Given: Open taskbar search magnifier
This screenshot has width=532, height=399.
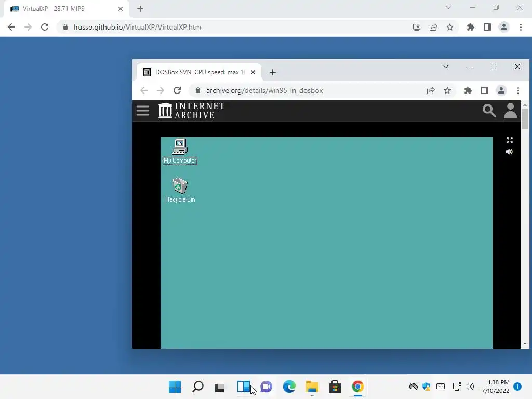Looking at the screenshot, I should (198, 387).
